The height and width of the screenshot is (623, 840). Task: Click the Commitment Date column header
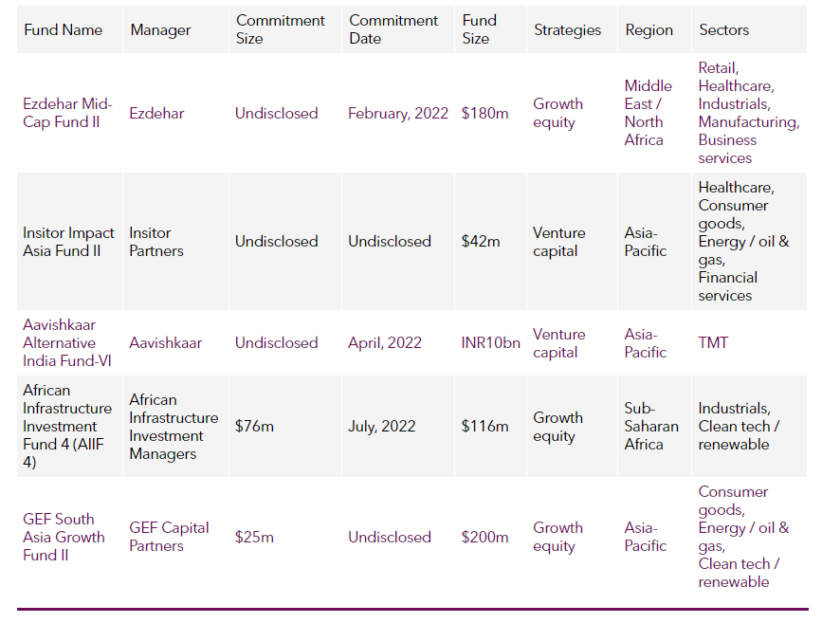pos(393,29)
